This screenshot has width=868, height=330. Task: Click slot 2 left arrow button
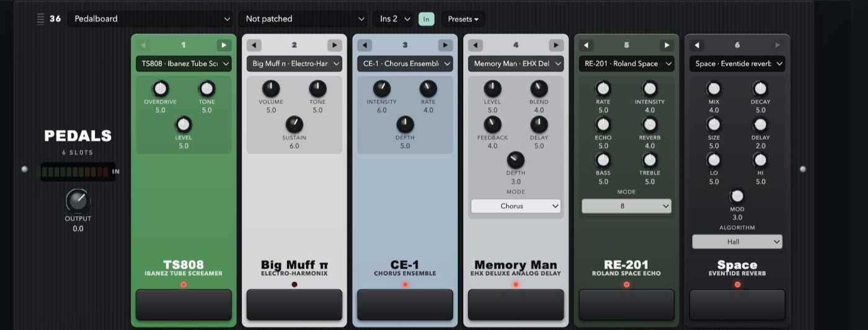254,45
